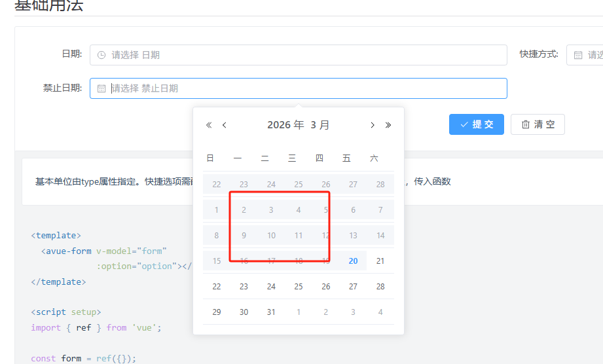Open the 3 月 month selector

point(320,125)
